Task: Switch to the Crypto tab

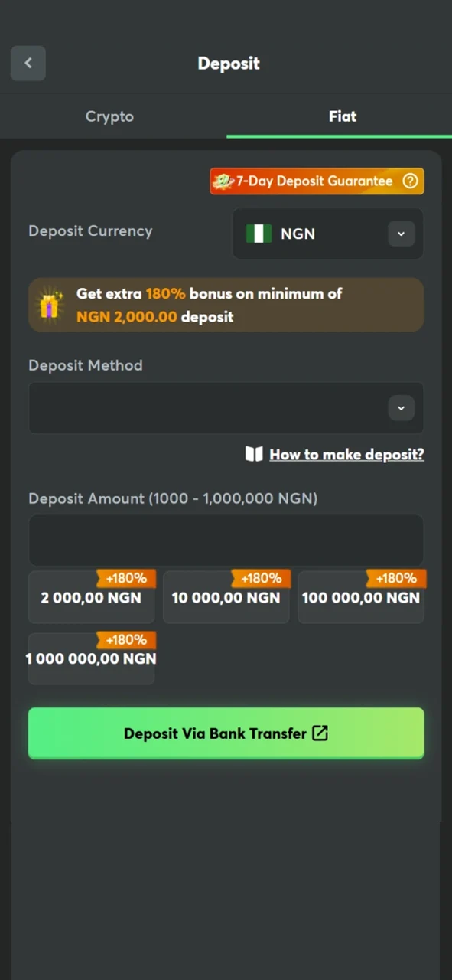Action: pyautogui.click(x=109, y=116)
